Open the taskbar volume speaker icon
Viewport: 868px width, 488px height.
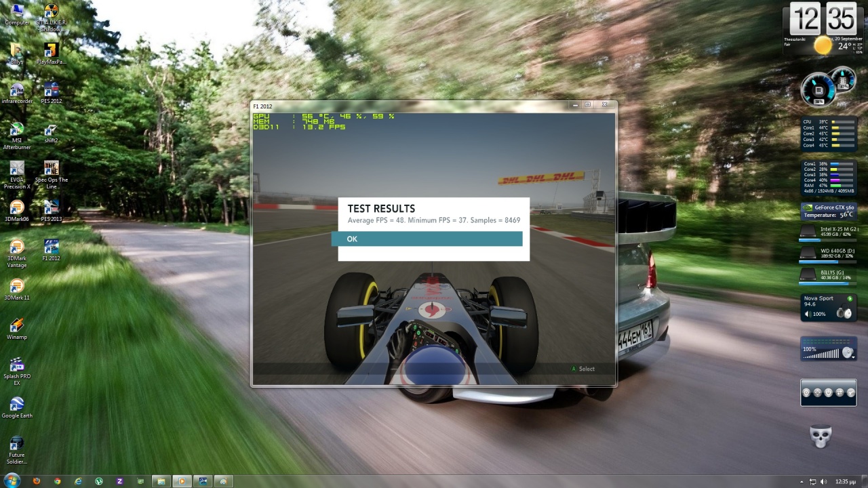coord(824,481)
